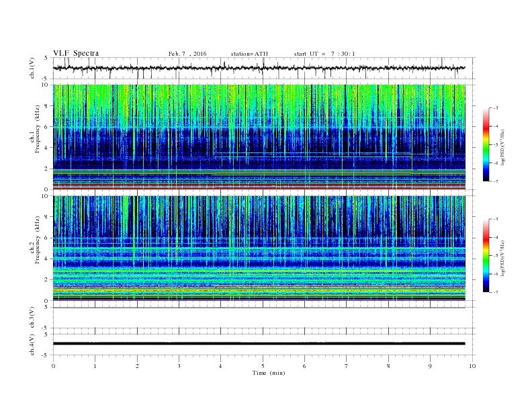
Task: Click the '-4' tick on lower colorbar
Action: coord(496,237)
